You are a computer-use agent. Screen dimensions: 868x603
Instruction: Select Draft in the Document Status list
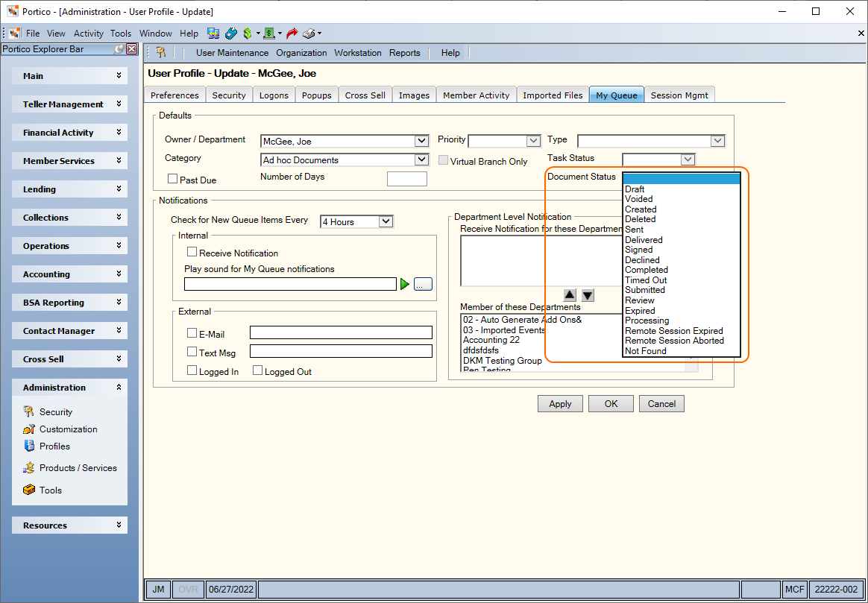click(682, 189)
